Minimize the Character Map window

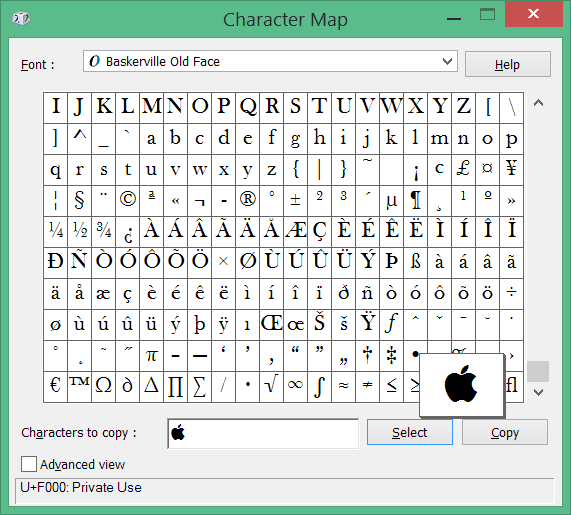(x=454, y=18)
